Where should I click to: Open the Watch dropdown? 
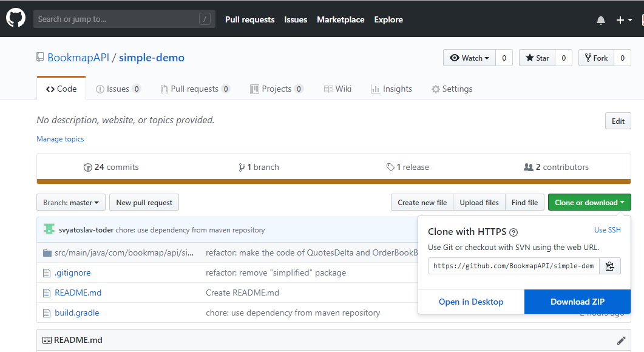[470, 58]
